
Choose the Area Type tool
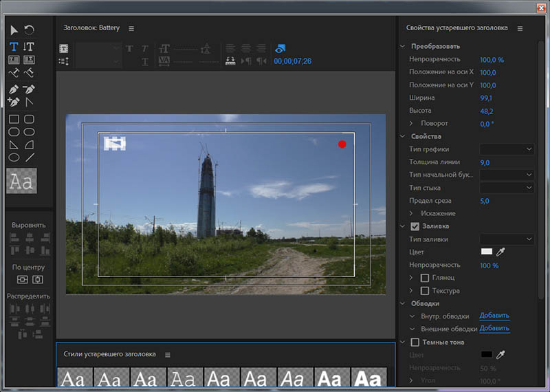point(14,60)
